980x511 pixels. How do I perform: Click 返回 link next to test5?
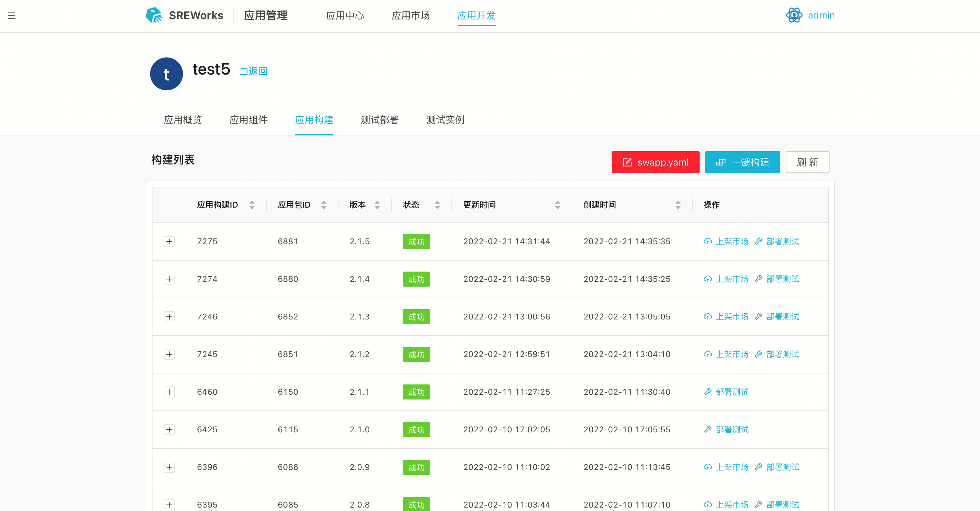[x=253, y=71]
